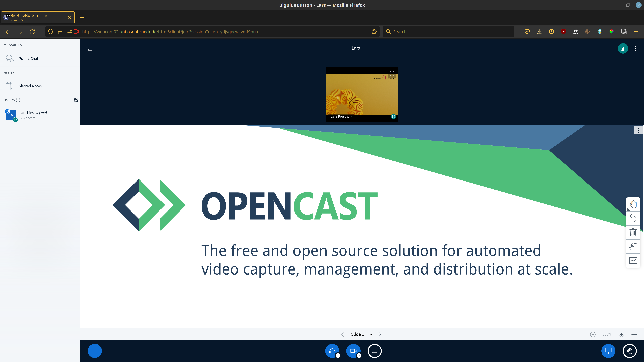Viewport: 644px width, 362px height.
Task: Open the blue Actions plus button
Action: [95, 351]
